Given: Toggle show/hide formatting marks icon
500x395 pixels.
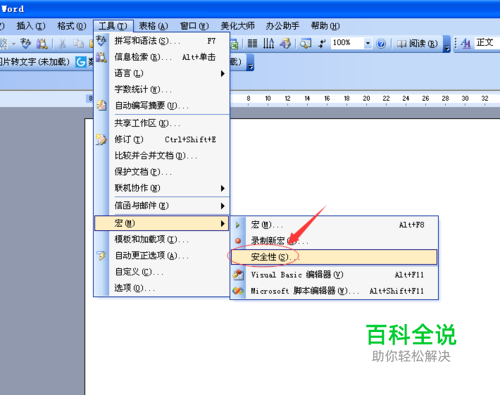Looking at the screenshot, I should click(x=322, y=43).
